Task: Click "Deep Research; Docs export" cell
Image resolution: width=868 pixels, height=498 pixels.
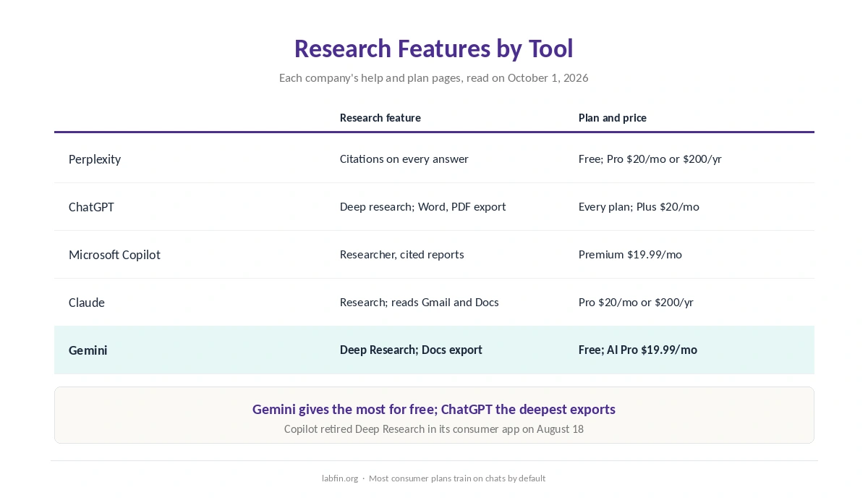Action: pyautogui.click(x=411, y=350)
